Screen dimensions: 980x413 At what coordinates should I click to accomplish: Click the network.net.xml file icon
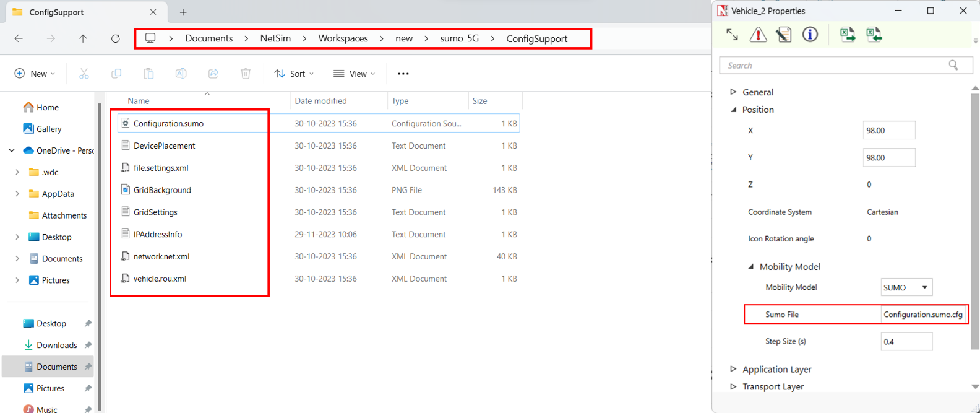[x=126, y=256]
